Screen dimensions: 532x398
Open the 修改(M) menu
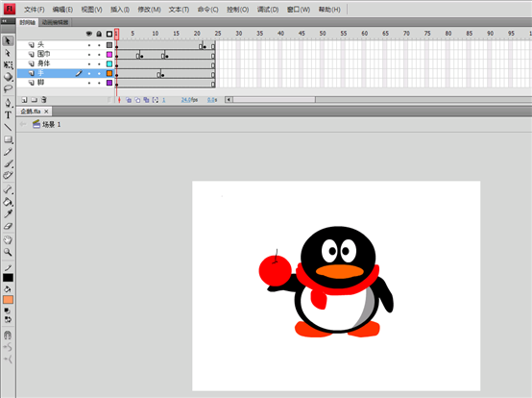tap(149, 10)
